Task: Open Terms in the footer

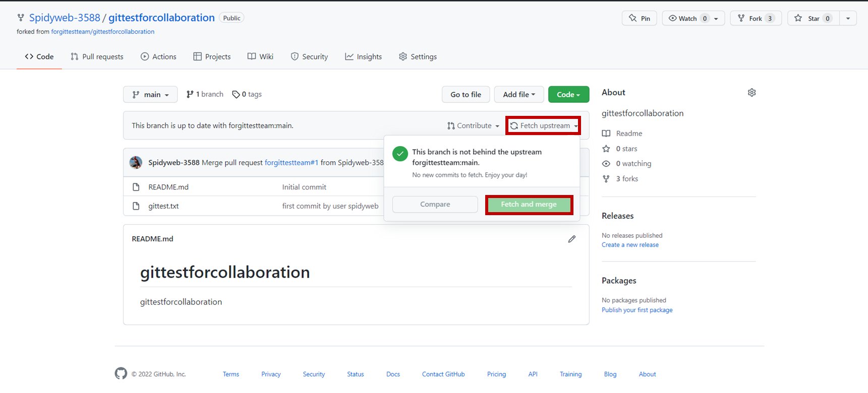Action: [x=231, y=374]
